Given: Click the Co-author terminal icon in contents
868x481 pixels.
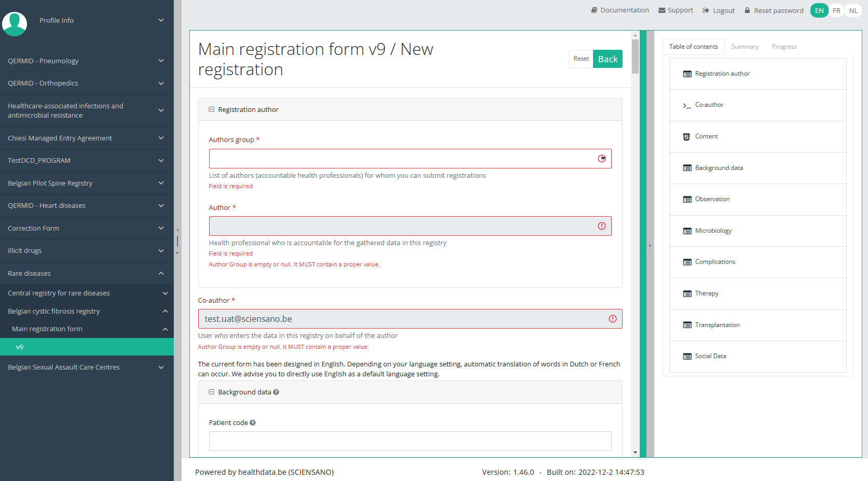Looking at the screenshot, I should point(687,105).
